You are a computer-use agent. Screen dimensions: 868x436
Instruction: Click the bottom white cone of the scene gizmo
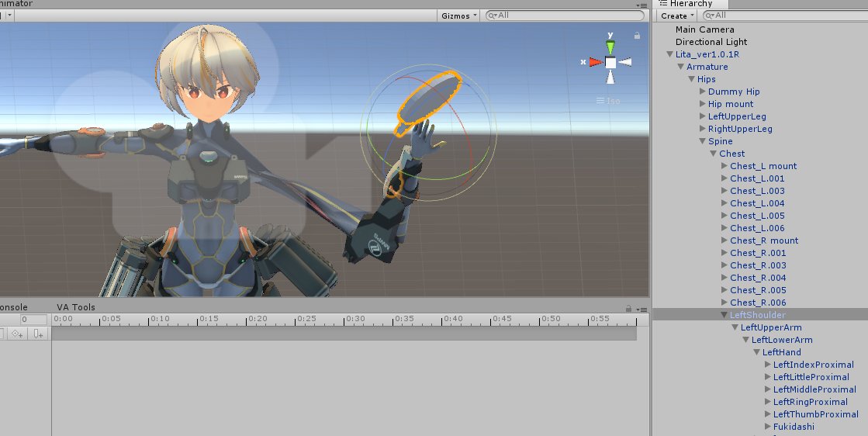(610, 77)
